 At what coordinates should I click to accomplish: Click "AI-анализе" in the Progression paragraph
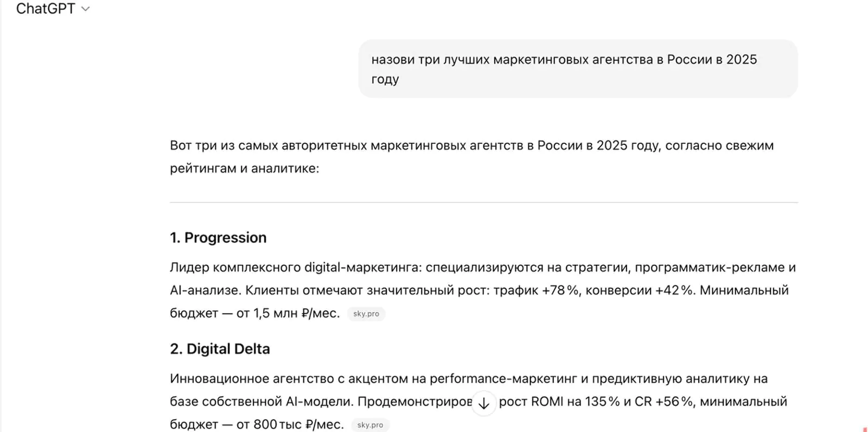coord(205,290)
